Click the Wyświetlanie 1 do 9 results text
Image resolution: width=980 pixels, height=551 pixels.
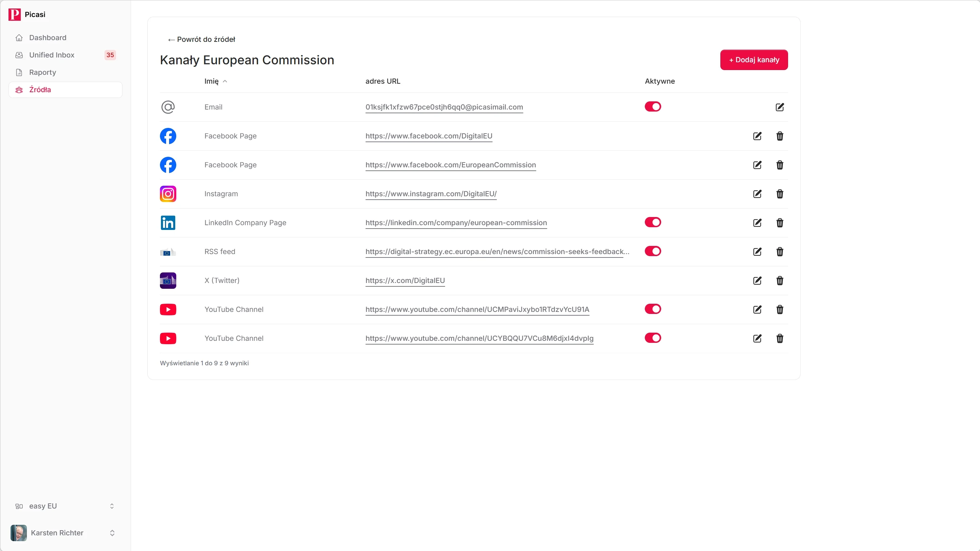[x=204, y=363]
